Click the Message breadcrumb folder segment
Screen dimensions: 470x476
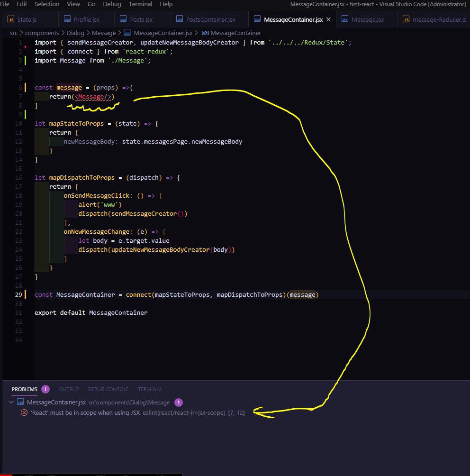click(104, 33)
